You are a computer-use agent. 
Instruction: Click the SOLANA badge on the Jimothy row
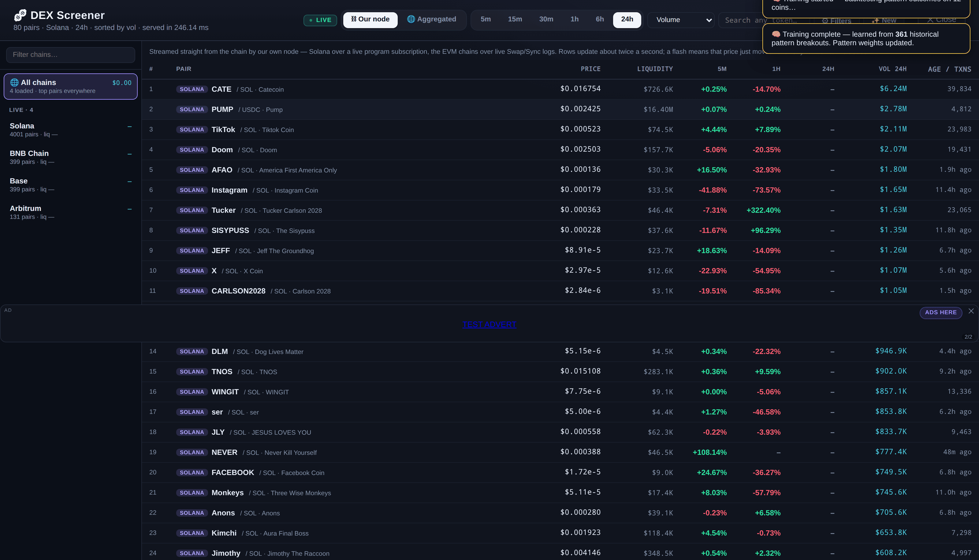coord(192,553)
